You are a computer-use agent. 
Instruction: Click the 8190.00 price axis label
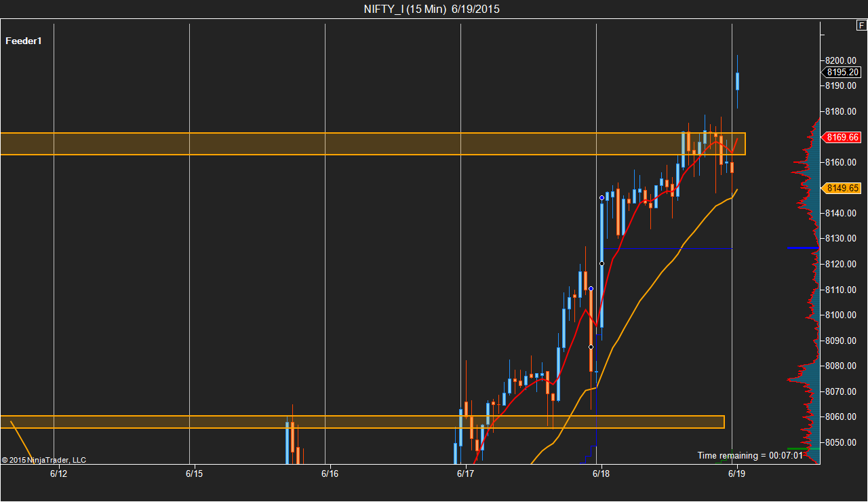(x=841, y=85)
